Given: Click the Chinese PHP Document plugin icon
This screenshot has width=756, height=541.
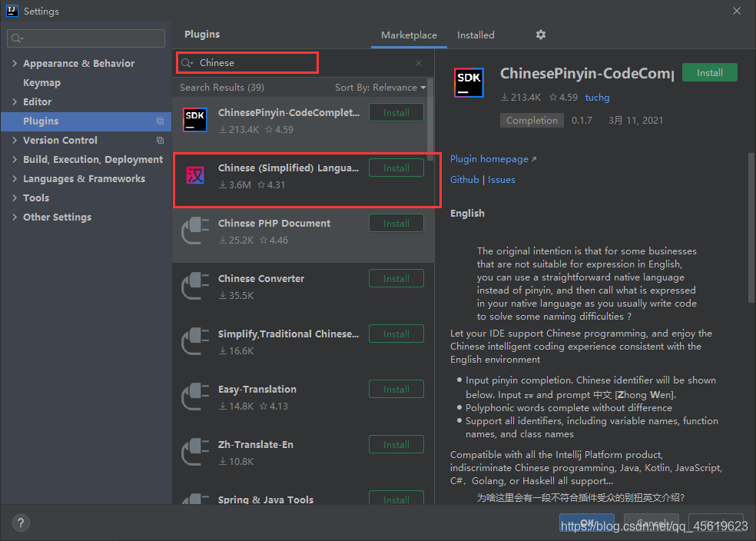Looking at the screenshot, I should click(194, 230).
